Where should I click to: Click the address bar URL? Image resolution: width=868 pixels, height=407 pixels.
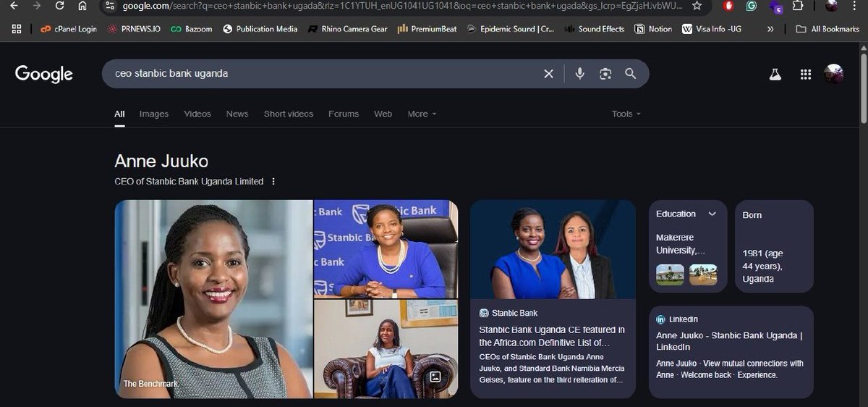point(401,6)
